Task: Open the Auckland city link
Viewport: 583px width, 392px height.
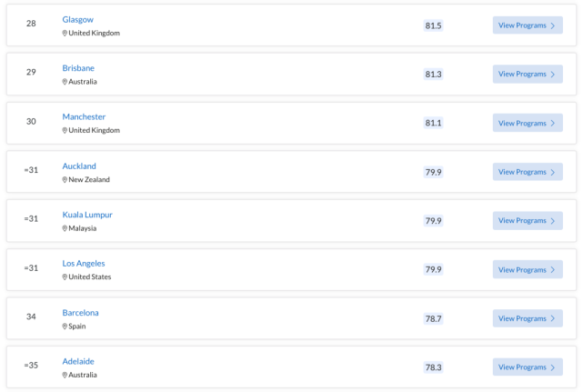Action: click(79, 166)
